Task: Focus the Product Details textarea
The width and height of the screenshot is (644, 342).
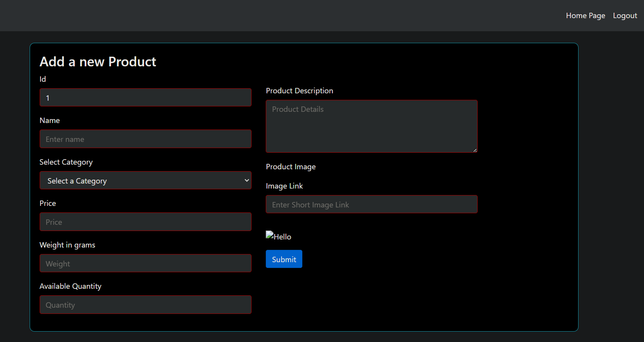Action: point(372,126)
